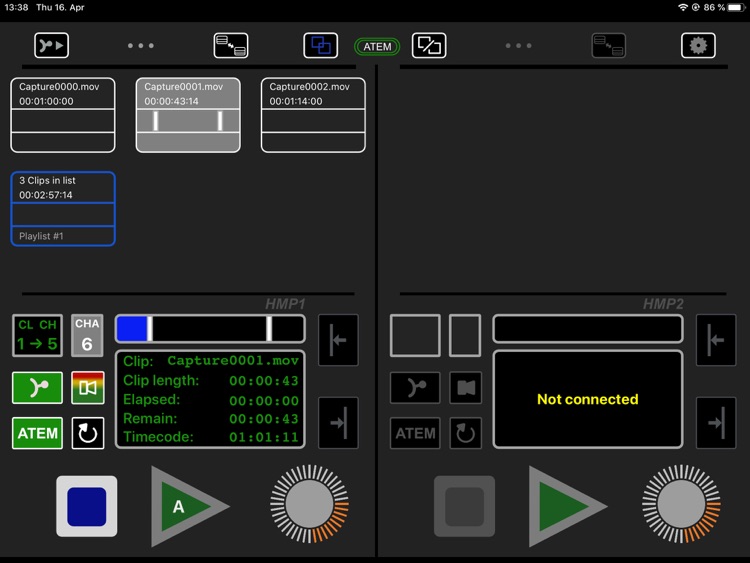The width and height of the screenshot is (750, 563).
Task: Toggle the green auto-play mode on HMP1
Action: point(37,387)
